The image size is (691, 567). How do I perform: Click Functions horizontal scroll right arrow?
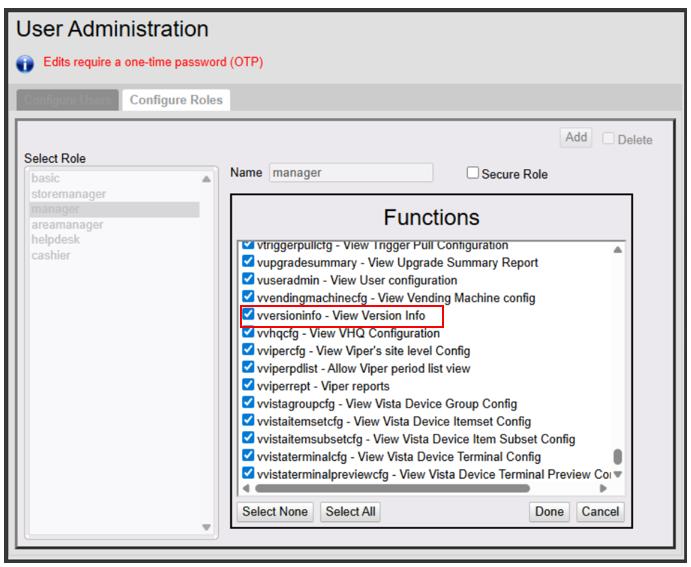click(x=603, y=488)
